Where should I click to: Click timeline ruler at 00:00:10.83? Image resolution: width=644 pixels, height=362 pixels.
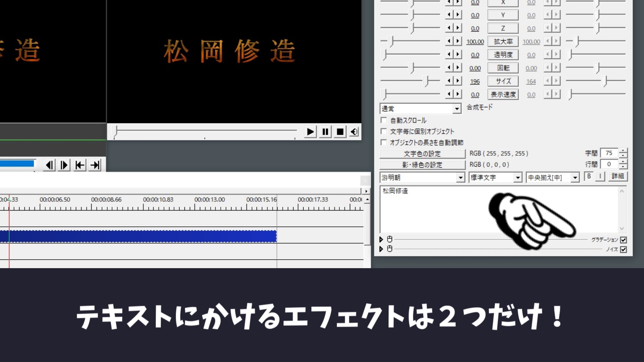[158, 199]
